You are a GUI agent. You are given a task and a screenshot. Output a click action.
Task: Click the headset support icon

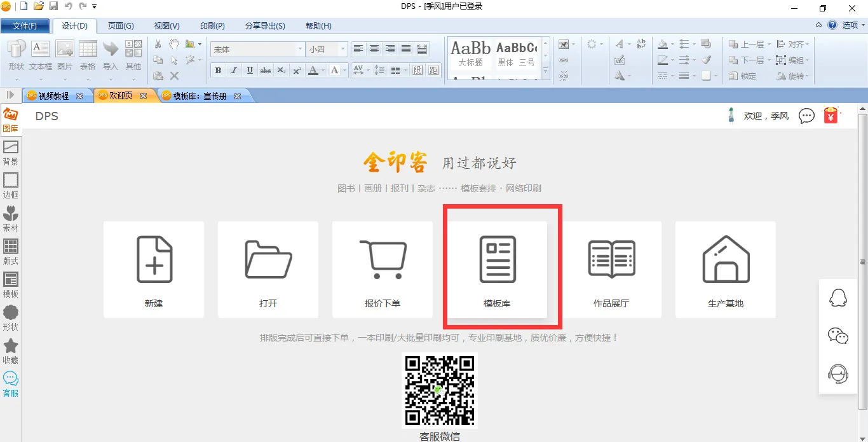pos(838,374)
